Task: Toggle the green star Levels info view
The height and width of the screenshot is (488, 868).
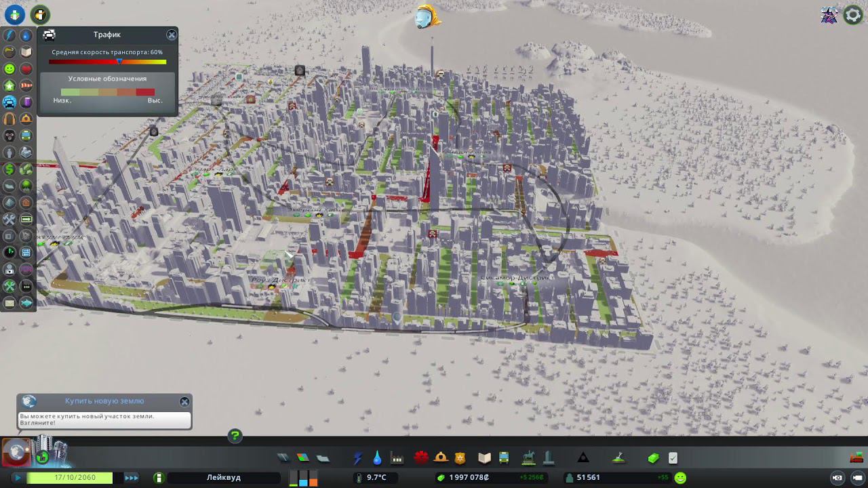Action: pyautogui.click(x=9, y=86)
